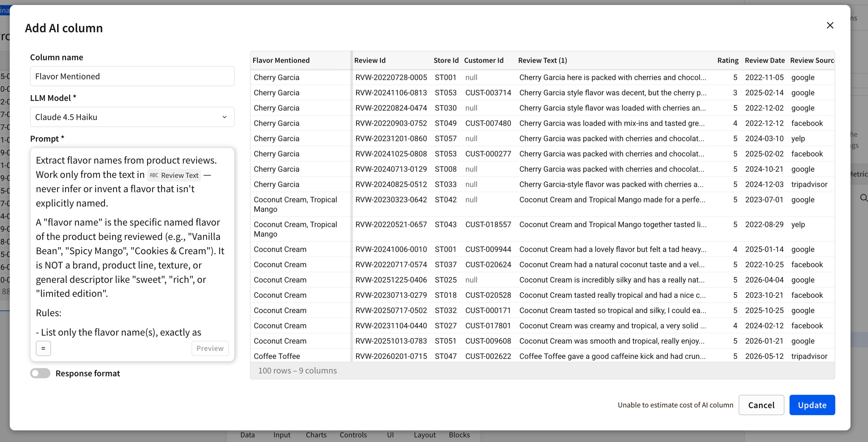Viewport: 868px width, 442px height.
Task: Open the Blocks tab
Action: 459,435
